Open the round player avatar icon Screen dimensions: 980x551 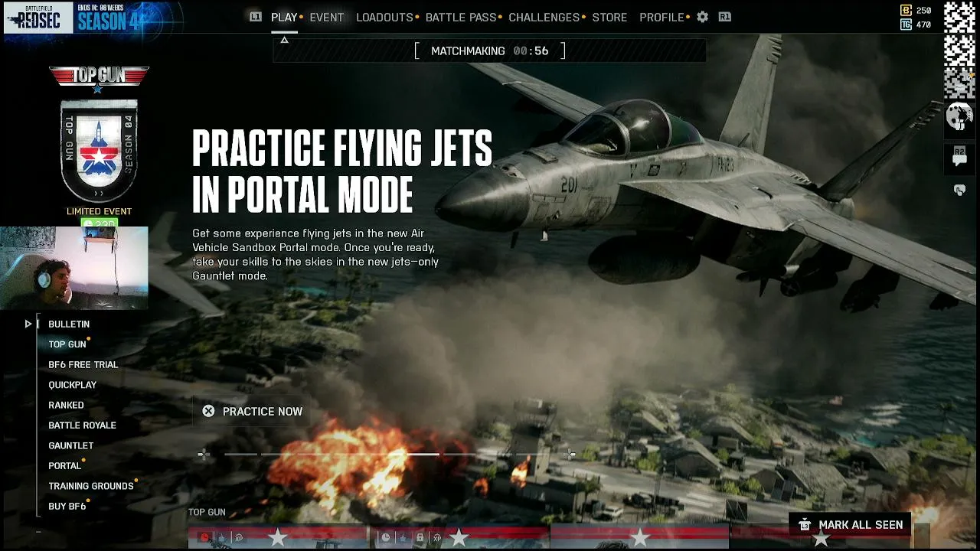(x=959, y=116)
